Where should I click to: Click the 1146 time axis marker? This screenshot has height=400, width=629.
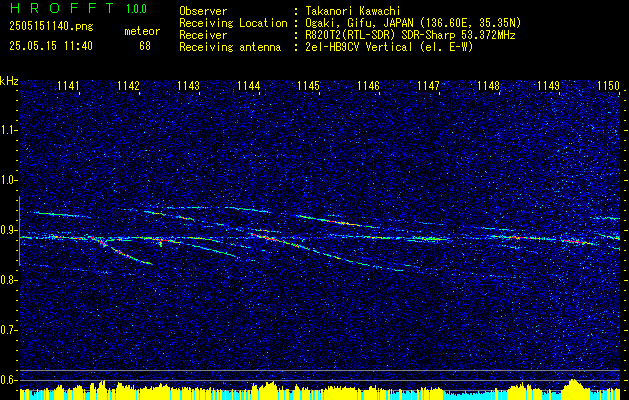[x=368, y=85]
